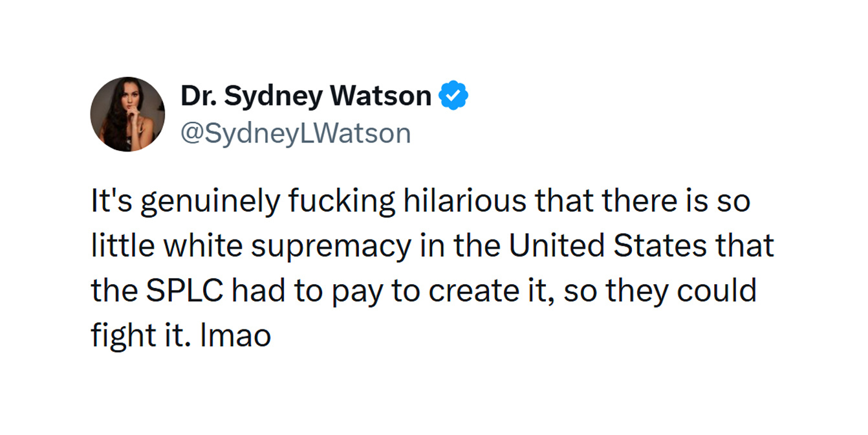
Task: Click the @SydneyLWatson handle
Action: [x=296, y=133]
